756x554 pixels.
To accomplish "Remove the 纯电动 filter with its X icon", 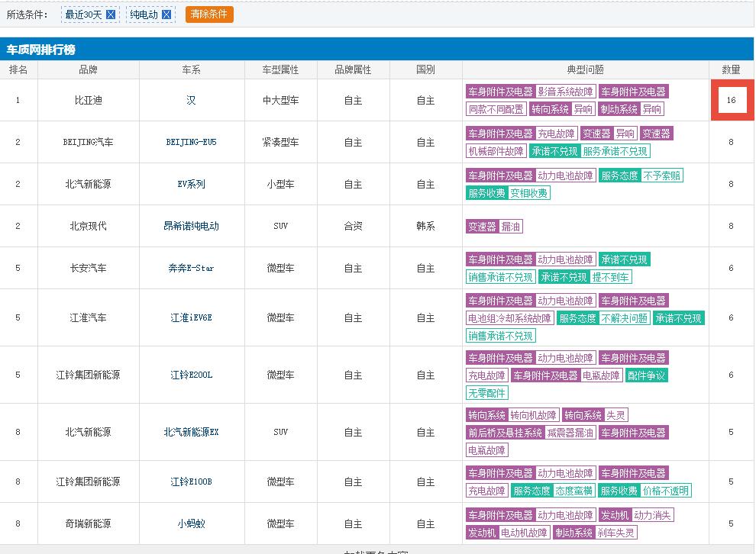I will point(166,14).
